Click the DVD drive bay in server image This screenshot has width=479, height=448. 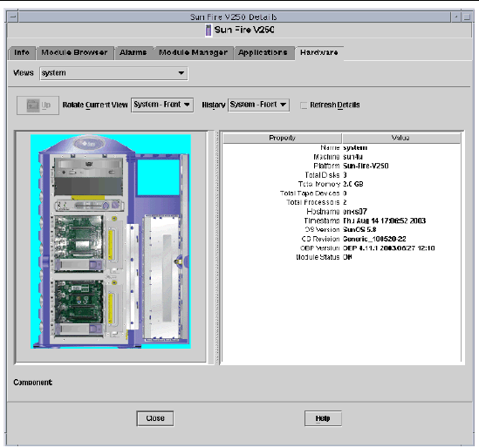click(89, 168)
